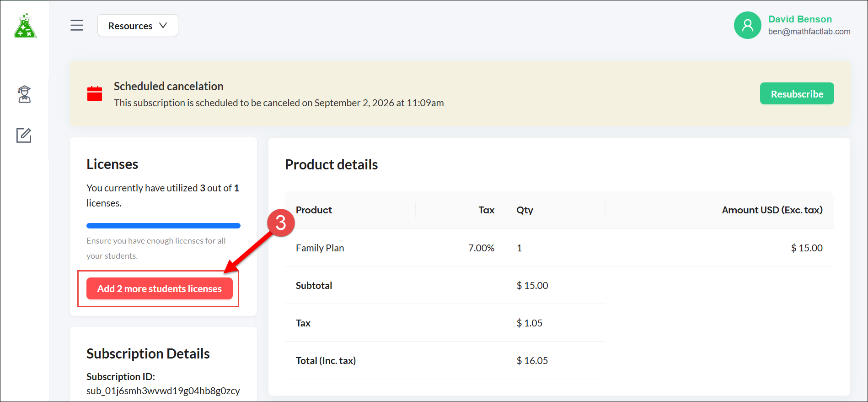Expand the Resources dropdown

point(138,26)
